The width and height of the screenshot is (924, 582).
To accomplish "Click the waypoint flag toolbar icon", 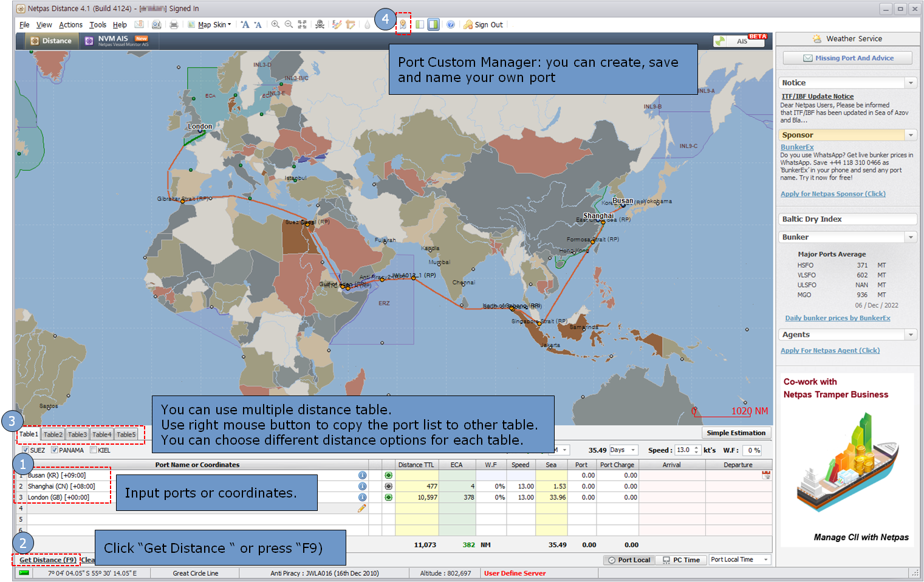I will [x=351, y=25].
